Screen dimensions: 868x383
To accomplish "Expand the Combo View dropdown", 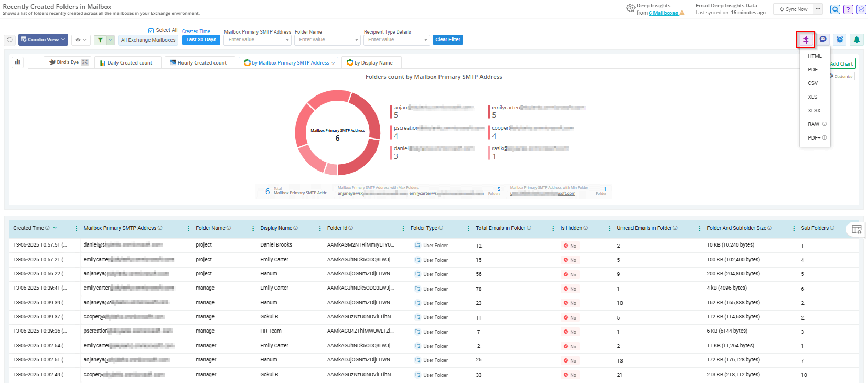I will (x=44, y=40).
